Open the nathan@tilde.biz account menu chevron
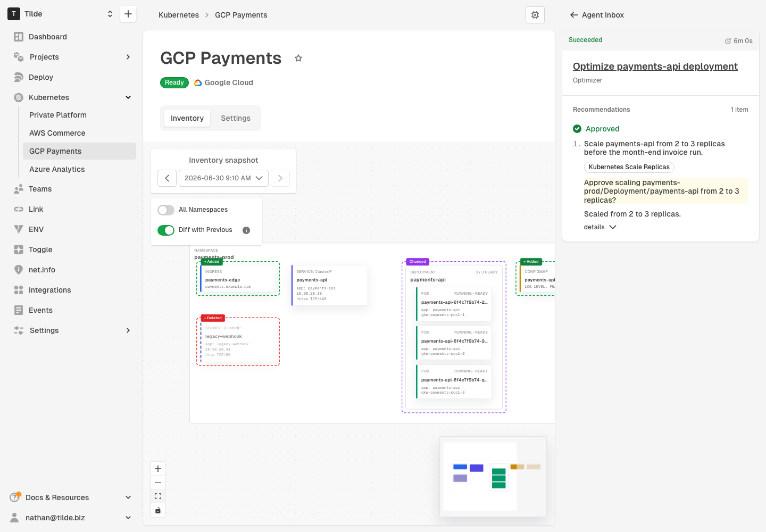Screen dimensions: 766x532 pyautogui.click(x=128, y=518)
